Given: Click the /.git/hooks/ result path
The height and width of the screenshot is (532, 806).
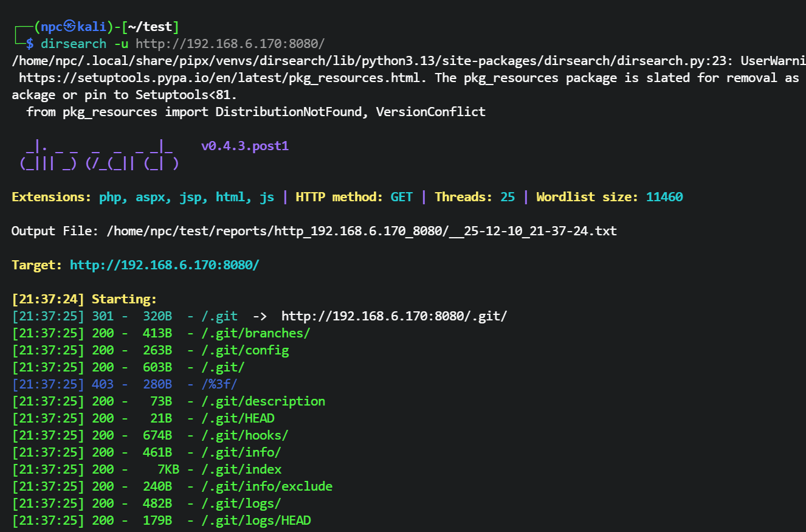Looking at the screenshot, I should [x=244, y=435].
